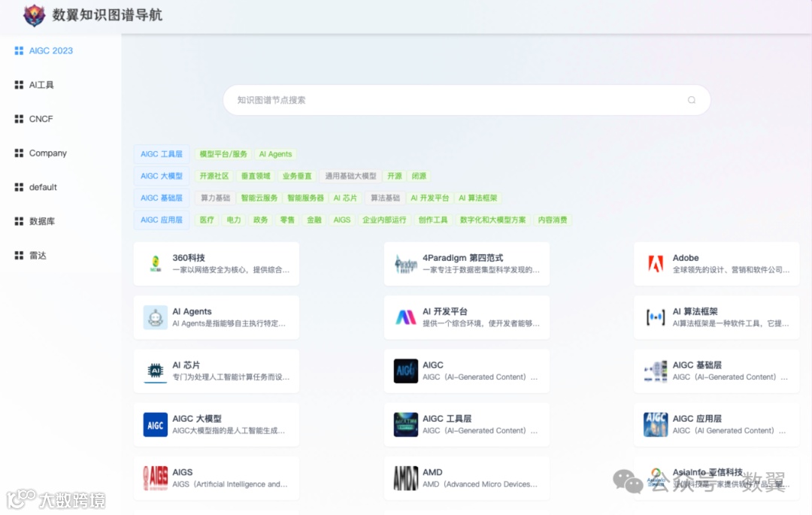Click the 算法基础 tag

click(385, 198)
